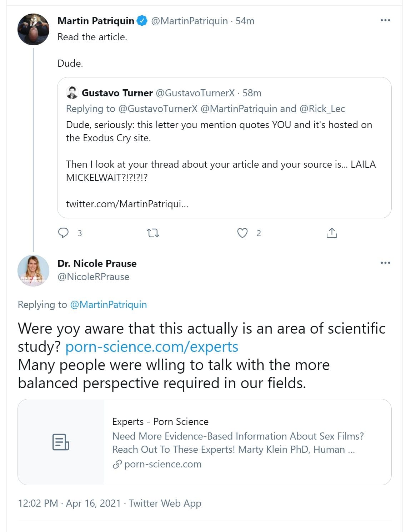Viewport: 411px width, 532px height.
Task: Open Martin Patriquin's profile picture
Action: point(33,29)
